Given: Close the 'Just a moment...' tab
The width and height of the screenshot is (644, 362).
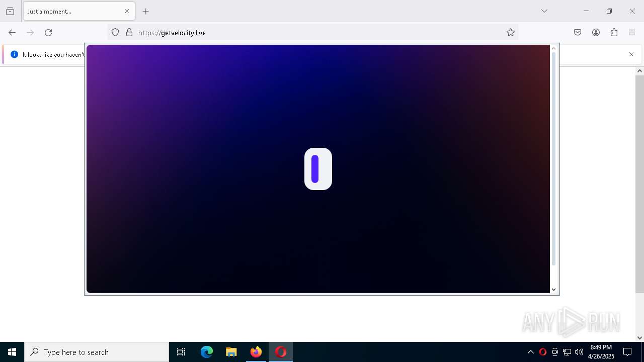Looking at the screenshot, I should point(127,11).
